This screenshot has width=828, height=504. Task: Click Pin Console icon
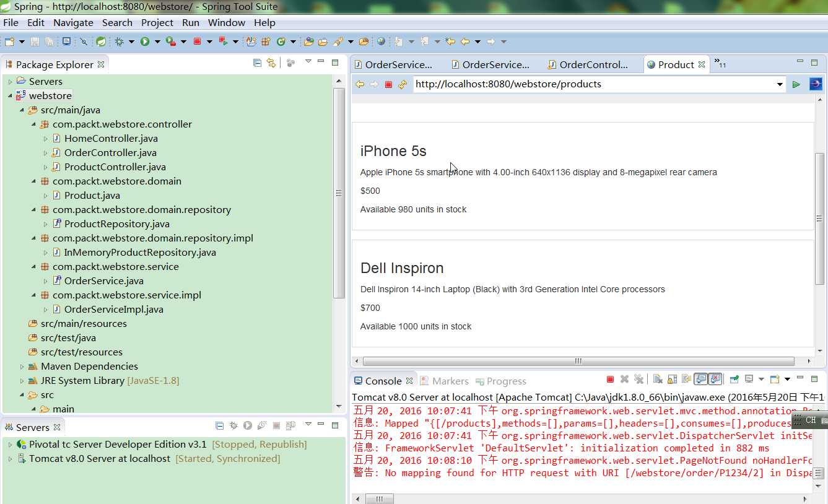click(x=734, y=379)
